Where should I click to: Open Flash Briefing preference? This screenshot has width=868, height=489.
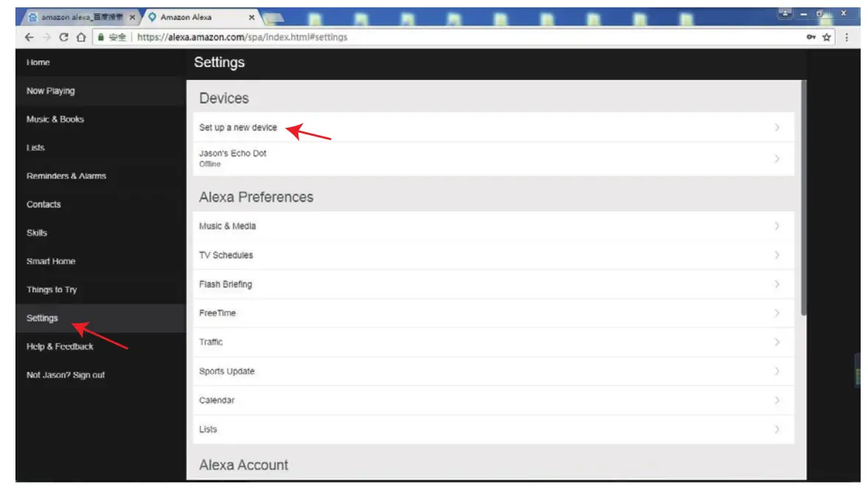493,284
